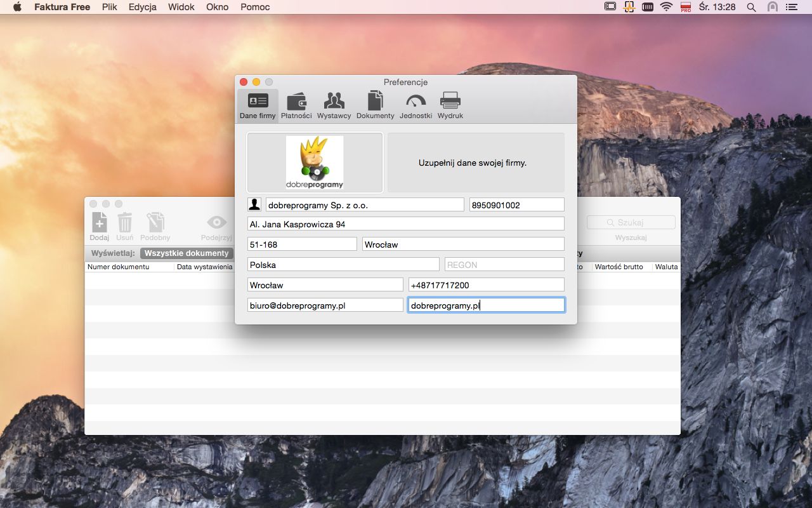This screenshot has height=508, width=812.
Task: Open the Jednostki gauge tab
Action: (x=416, y=105)
